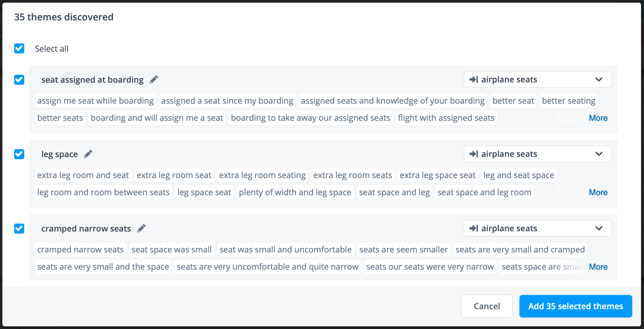644x329 pixels.
Task: Select the 'better seating' phrase chip
Action: tap(569, 101)
